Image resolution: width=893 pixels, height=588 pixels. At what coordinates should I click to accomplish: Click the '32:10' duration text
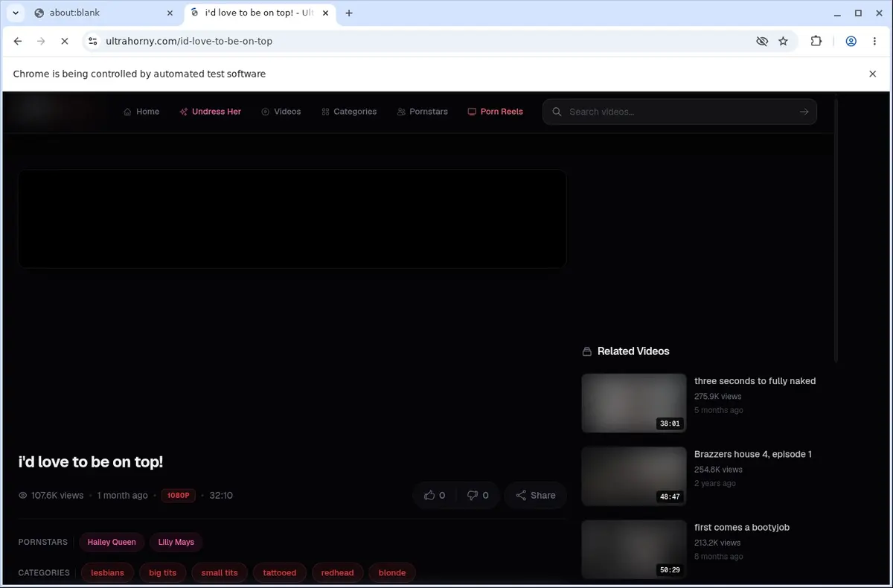pyautogui.click(x=221, y=495)
